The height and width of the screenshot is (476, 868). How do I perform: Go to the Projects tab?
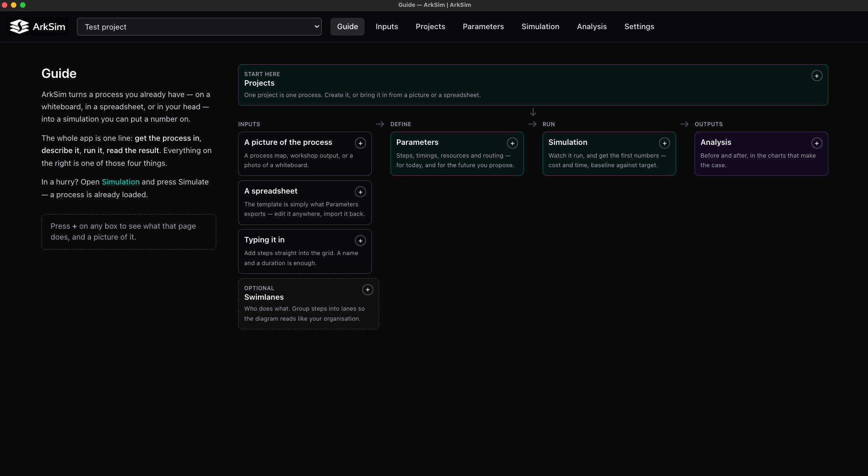click(x=430, y=27)
